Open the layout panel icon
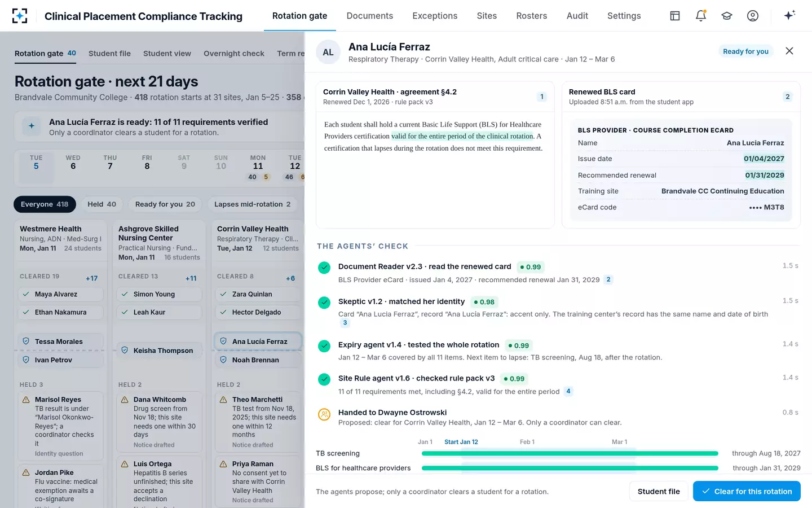 pyautogui.click(x=675, y=16)
